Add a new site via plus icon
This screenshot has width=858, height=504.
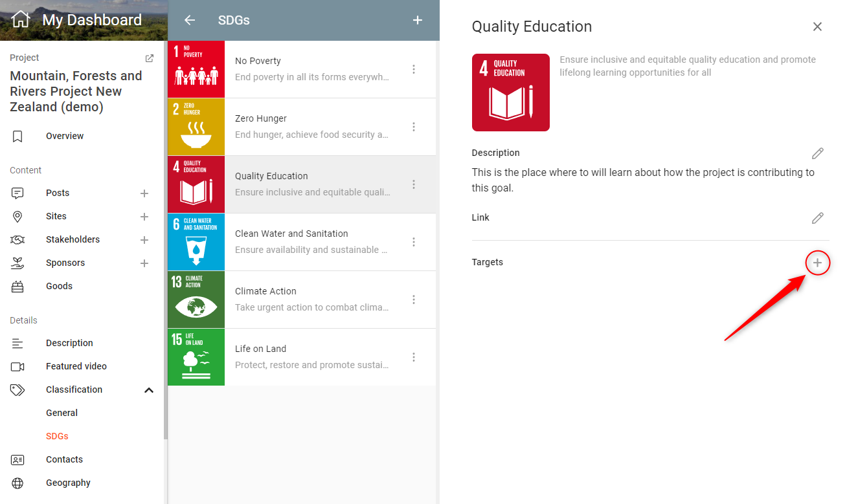[144, 217]
